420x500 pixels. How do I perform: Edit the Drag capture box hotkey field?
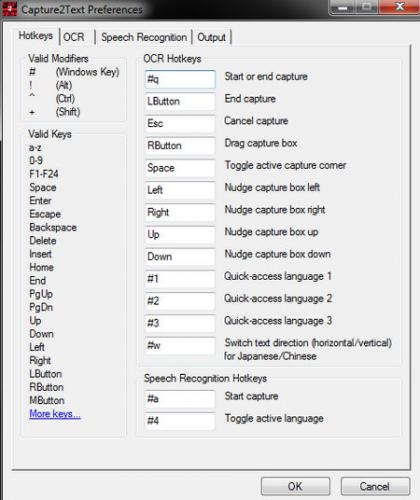[180, 146]
